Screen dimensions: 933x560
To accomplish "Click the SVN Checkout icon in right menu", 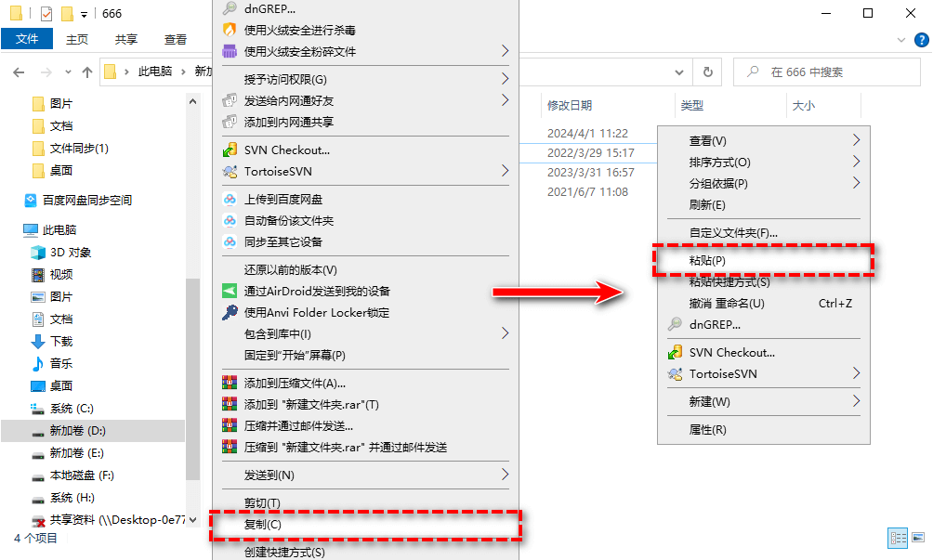I will [675, 353].
